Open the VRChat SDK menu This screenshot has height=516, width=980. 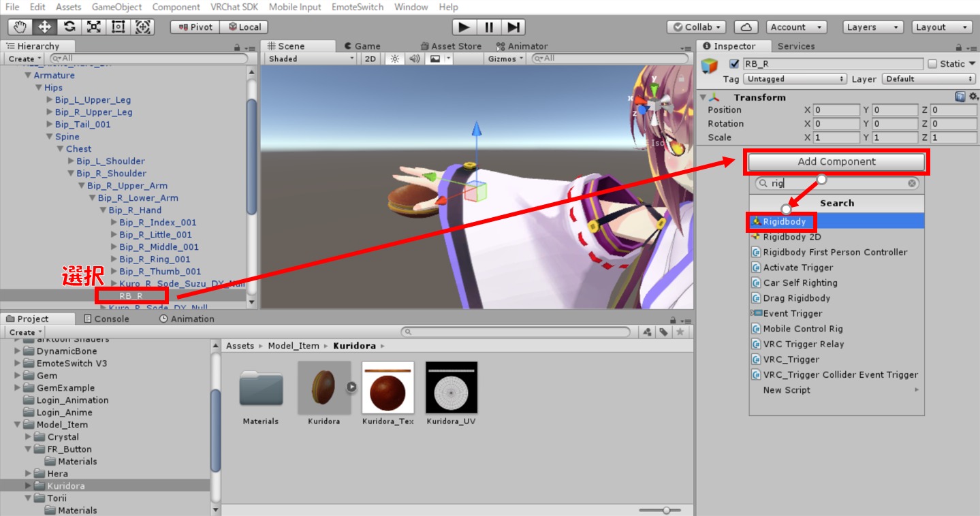[x=234, y=7]
